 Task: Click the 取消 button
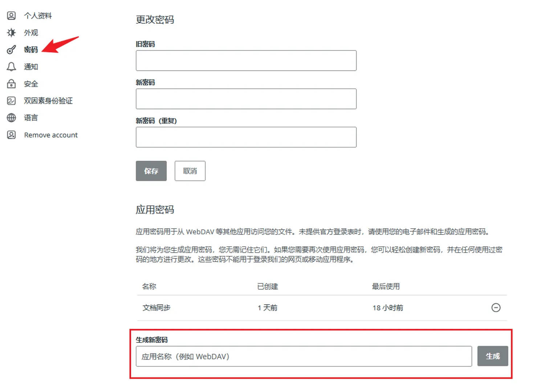(x=190, y=171)
